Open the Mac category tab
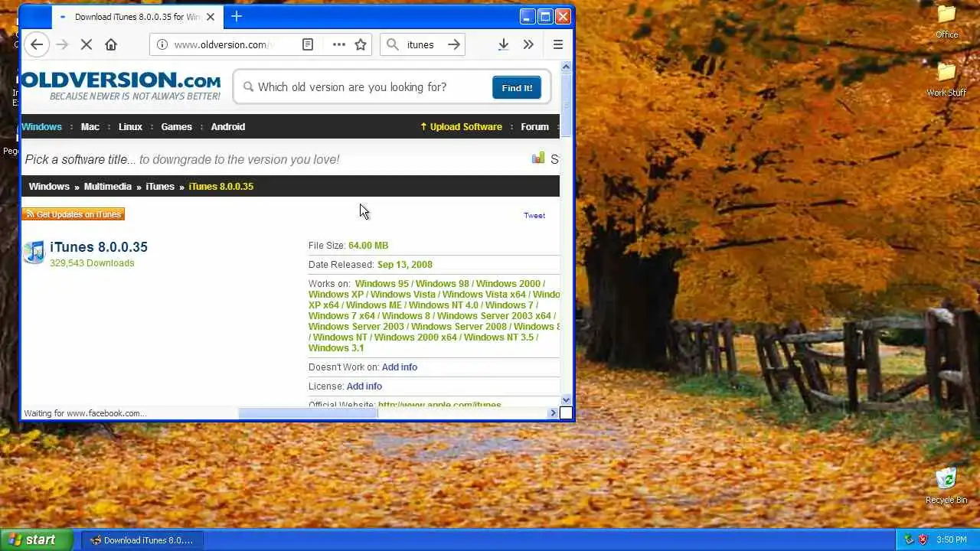The height and width of the screenshot is (551, 980). pos(90,127)
